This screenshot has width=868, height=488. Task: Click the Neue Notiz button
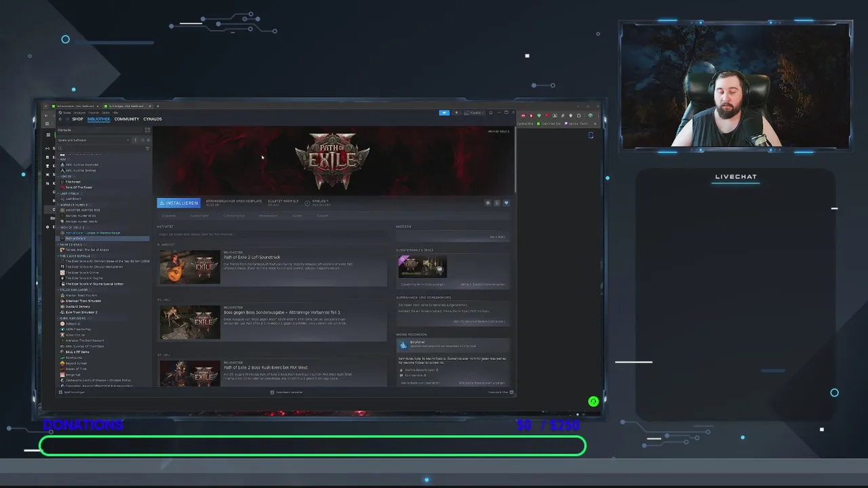[x=497, y=237]
